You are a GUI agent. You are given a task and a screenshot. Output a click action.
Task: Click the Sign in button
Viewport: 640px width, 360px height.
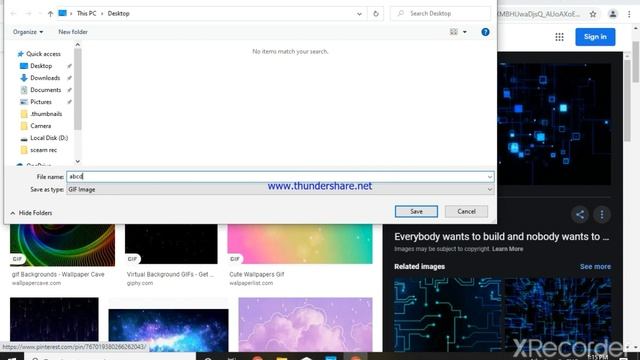point(595,37)
